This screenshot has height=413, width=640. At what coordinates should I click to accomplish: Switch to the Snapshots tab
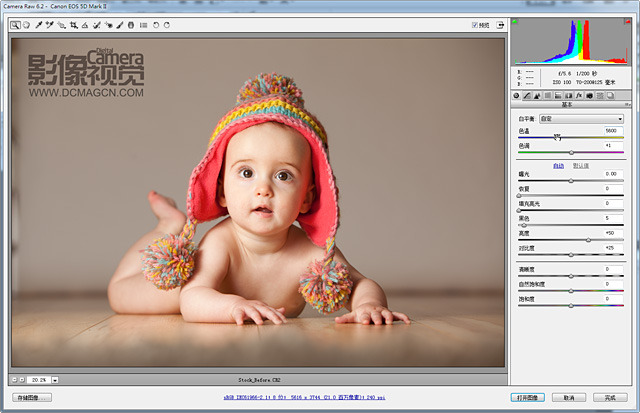[x=610, y=95]
